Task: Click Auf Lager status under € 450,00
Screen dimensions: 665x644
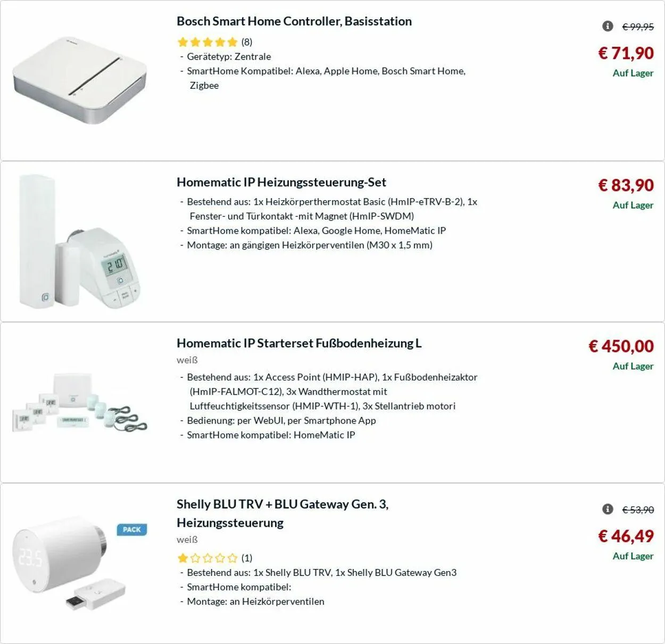Action: pos(633,366)
